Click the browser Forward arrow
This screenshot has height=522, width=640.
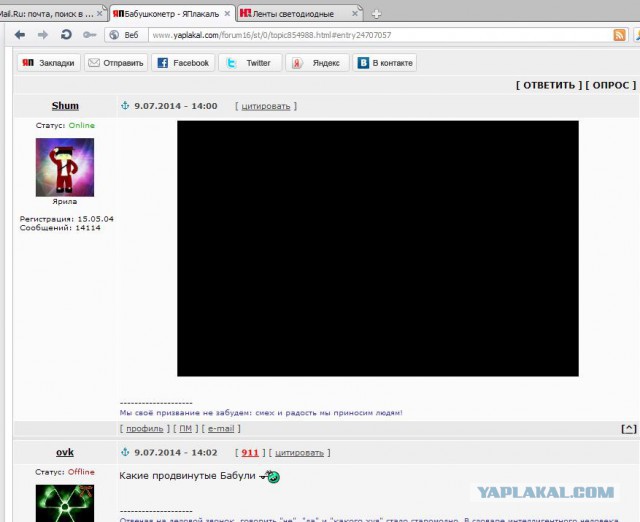point(42,34)
